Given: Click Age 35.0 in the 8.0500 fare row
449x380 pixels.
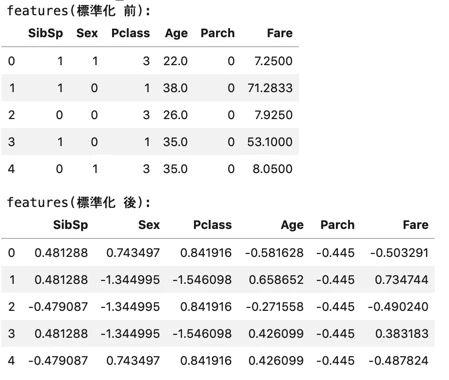Looking at the screenshot, I should [x=175, y=169].
